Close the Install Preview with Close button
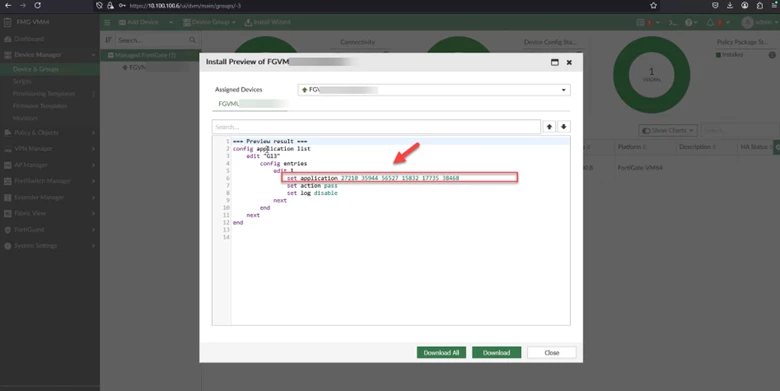 click(552, 352)
